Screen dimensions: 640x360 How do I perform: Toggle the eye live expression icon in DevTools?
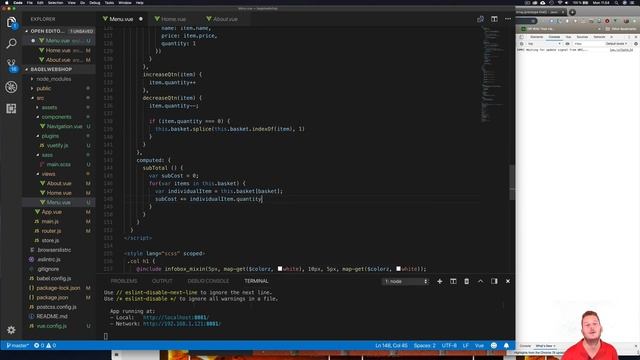click(x=567, y=44)
